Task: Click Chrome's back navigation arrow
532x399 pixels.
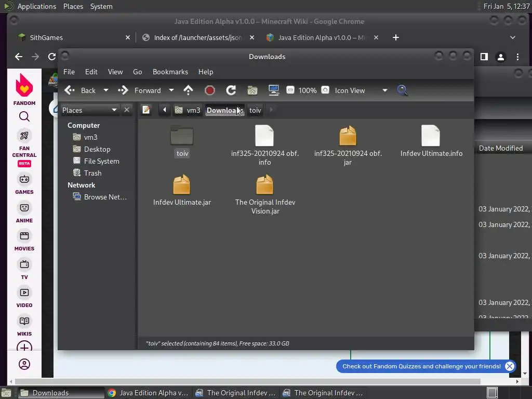Action: pos(19,57)
